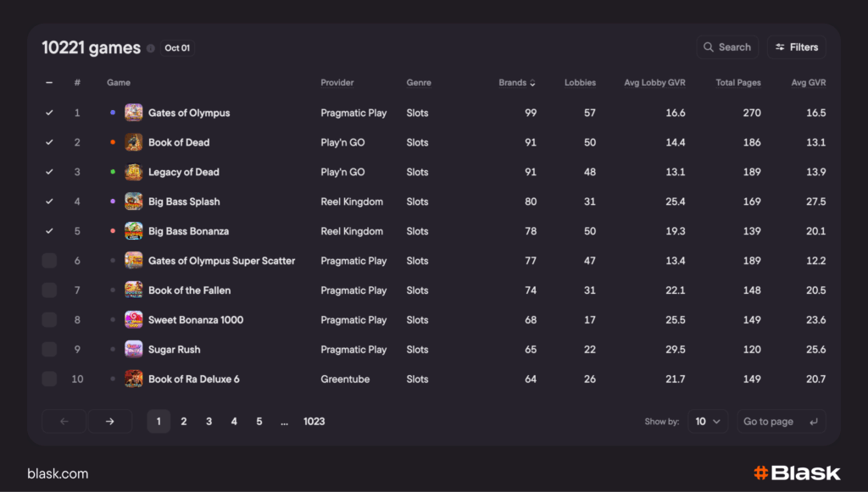Click the purple color dot for Big Bass Splash
This screenshot has height=492, width=868.
113,202
